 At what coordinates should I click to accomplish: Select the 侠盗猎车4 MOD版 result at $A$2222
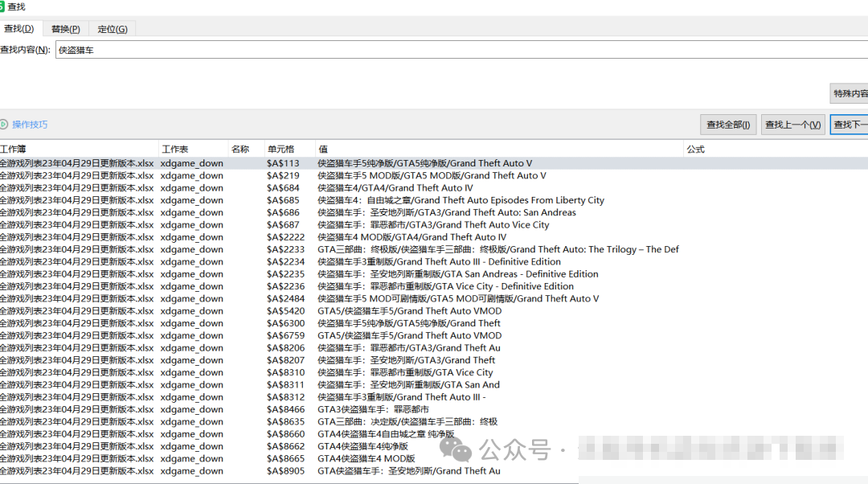(434, 237)
